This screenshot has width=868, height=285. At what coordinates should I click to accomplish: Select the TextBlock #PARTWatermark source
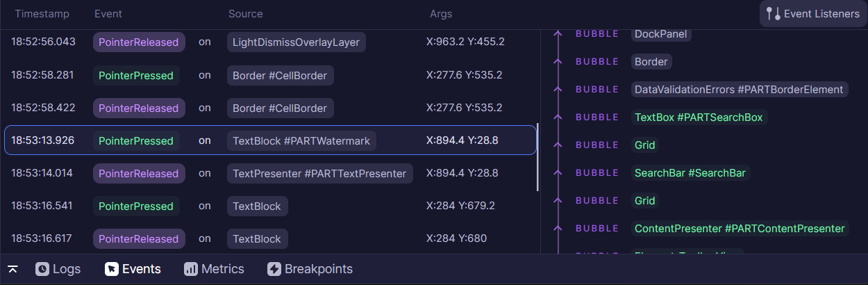pos(301,141)
